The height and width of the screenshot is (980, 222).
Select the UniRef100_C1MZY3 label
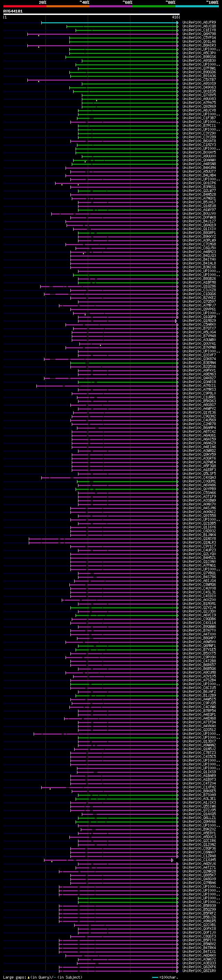pos(199,145)
